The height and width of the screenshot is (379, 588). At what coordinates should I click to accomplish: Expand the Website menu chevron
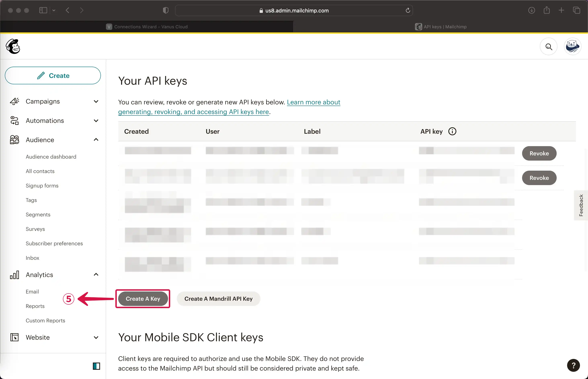tap(96, 337)
